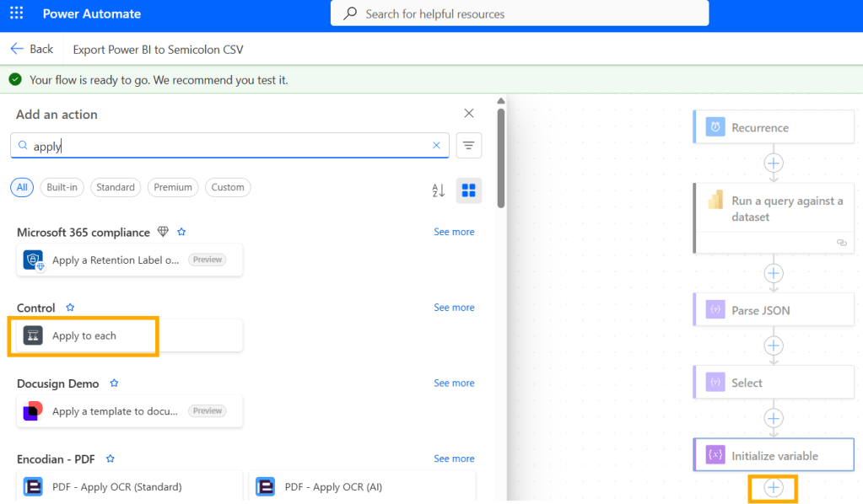Switch to grid view for results

tap(468, 190)
